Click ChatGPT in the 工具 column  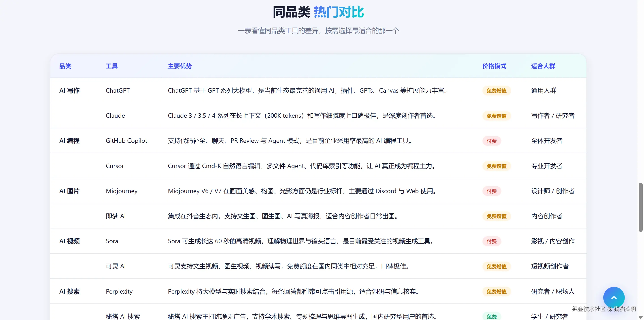(x=118, y=90)
